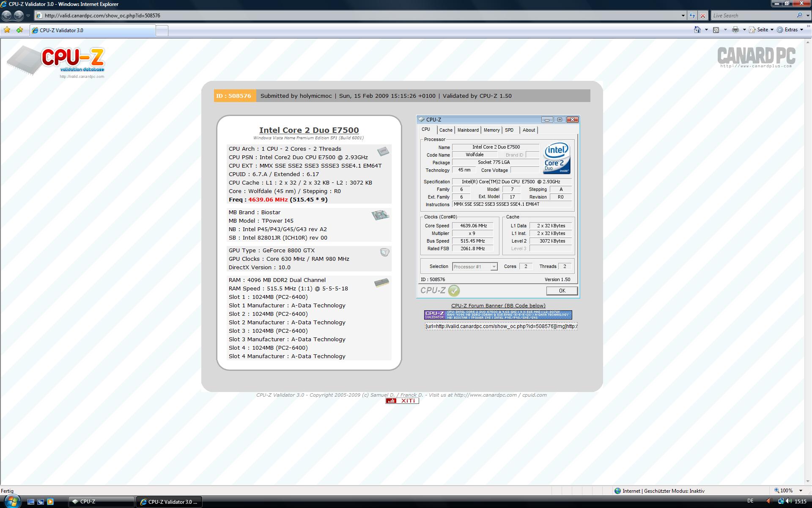
Task: Go forward with the browser Forward arrow
Action: tap(19, 16)
